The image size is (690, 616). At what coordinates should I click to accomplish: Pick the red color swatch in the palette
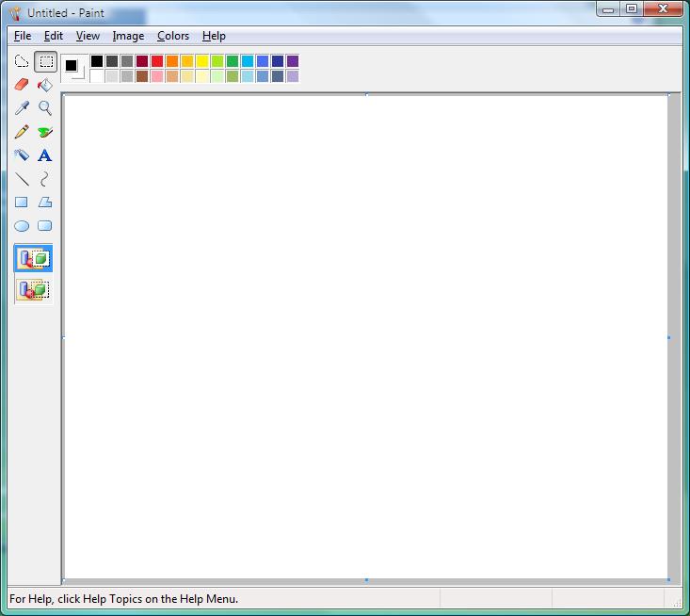(157, 61)
